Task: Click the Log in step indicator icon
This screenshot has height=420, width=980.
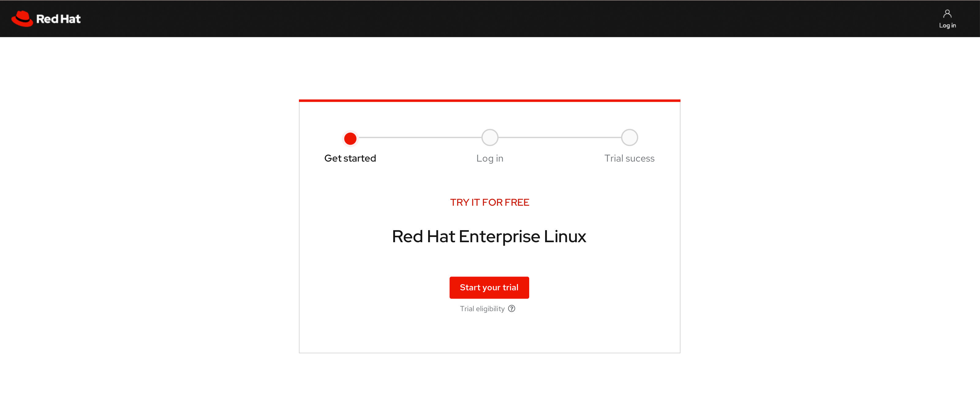Action: coord(489,137)
